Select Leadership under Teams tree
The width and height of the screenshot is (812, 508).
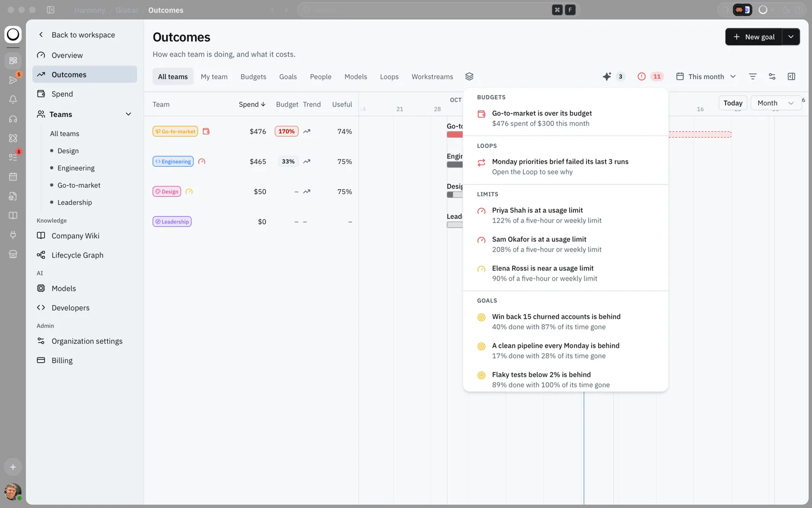click(x=75, y=202)
